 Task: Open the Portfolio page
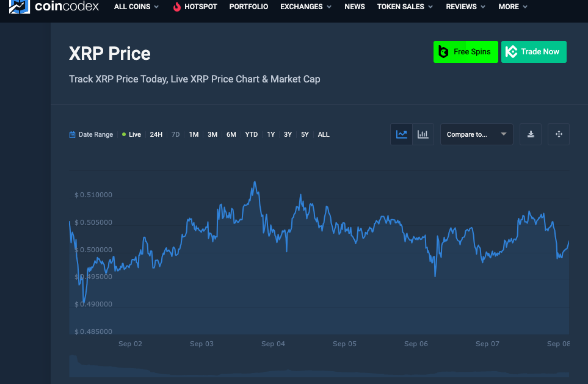249,7
